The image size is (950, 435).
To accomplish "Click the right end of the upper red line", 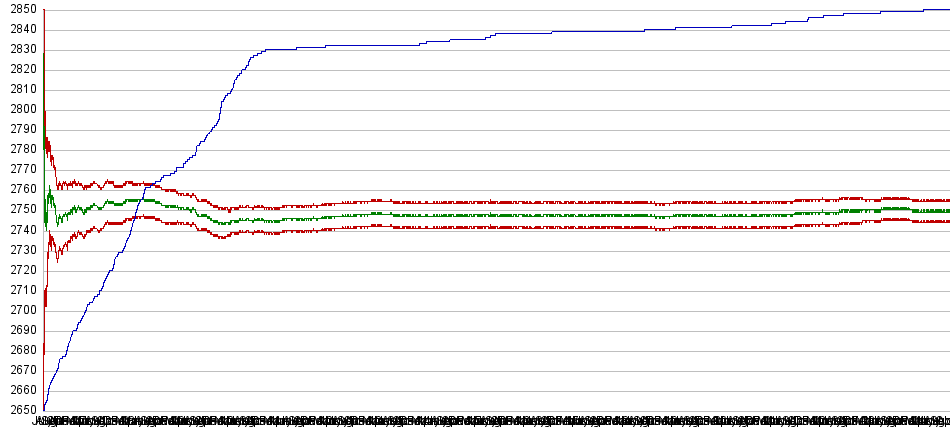I will (x=947, y=201).
